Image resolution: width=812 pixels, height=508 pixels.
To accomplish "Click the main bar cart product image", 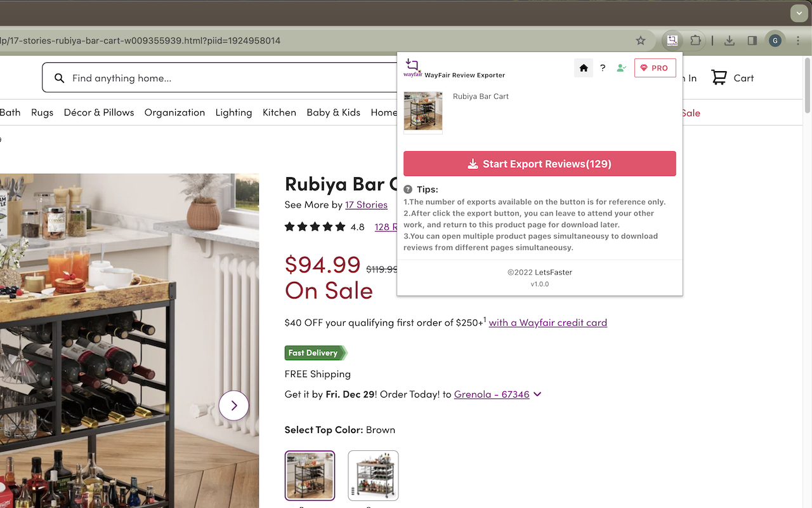I will click(x=129, y=341).
